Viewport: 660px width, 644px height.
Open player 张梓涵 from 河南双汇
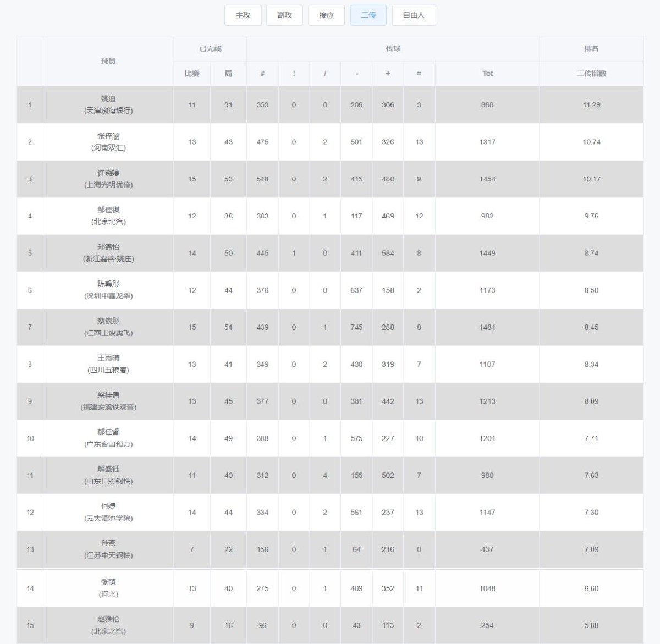(x=108, y=142)
